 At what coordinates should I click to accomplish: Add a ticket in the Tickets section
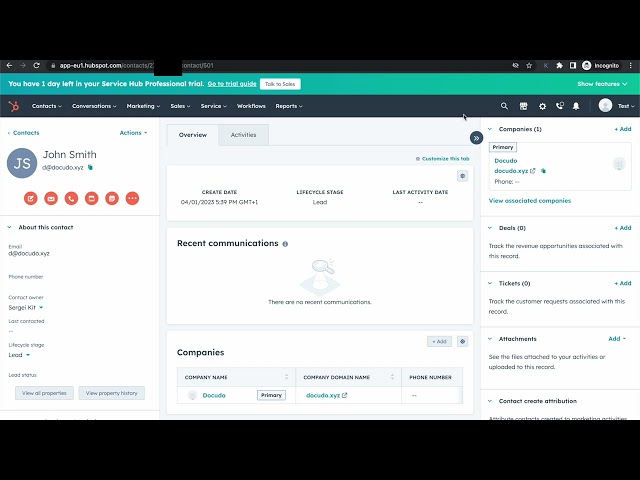(x=622, y=283)
